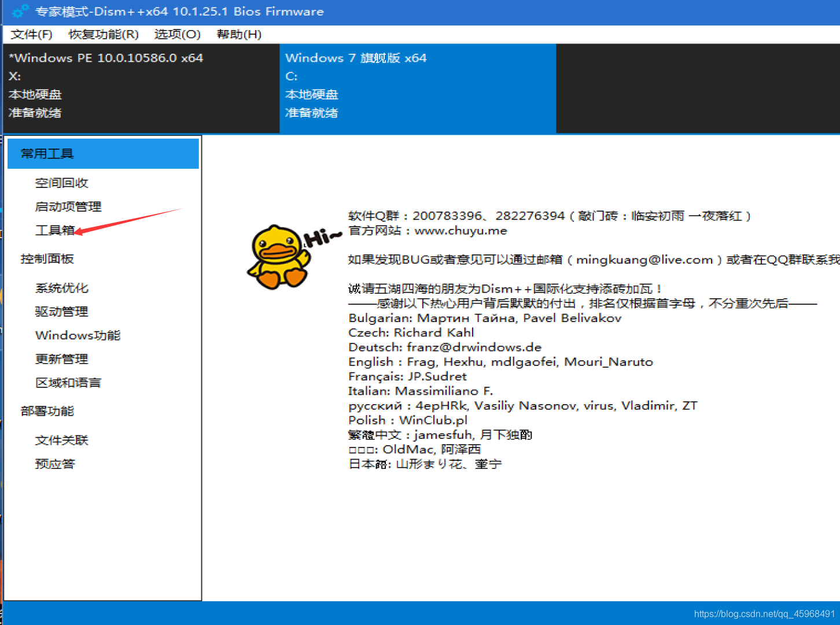
Task: Open the 预应答 unattend answer tool
Action: coord(54,463)
